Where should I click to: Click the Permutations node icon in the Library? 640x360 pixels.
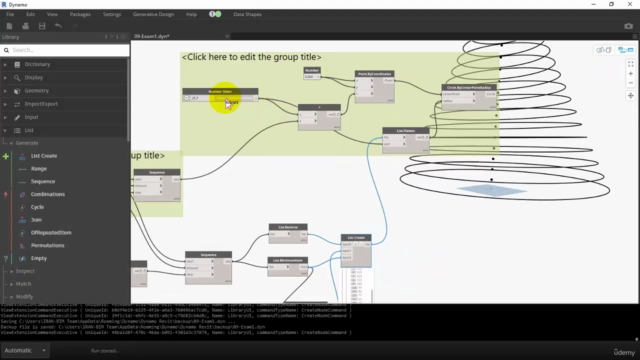pyautogui.click(x=22, y=246)
